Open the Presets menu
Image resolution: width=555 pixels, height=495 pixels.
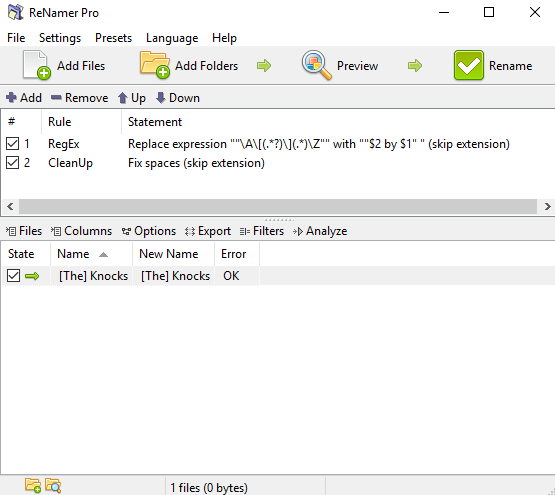(x=113, y=38)
